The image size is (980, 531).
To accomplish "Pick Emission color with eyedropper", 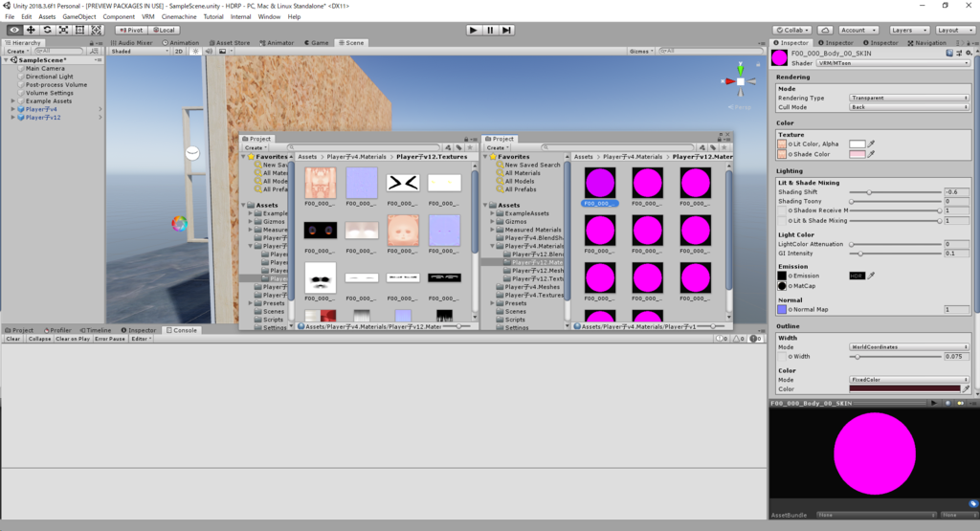I will 871,276.
